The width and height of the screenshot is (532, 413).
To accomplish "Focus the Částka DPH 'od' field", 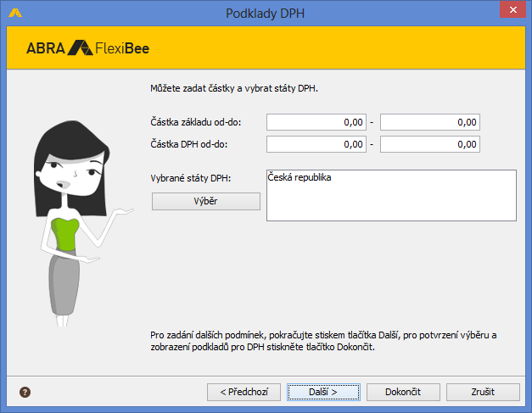I will (x=316, y=144).
